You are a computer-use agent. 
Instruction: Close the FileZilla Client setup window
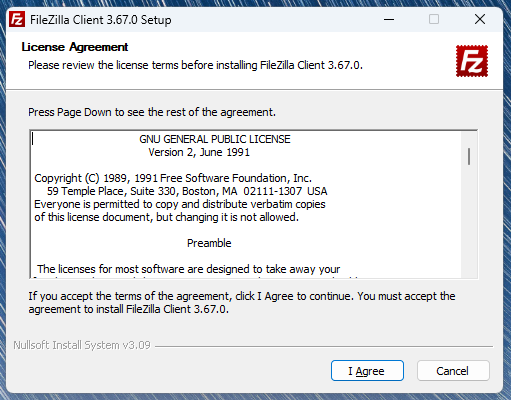480,19
